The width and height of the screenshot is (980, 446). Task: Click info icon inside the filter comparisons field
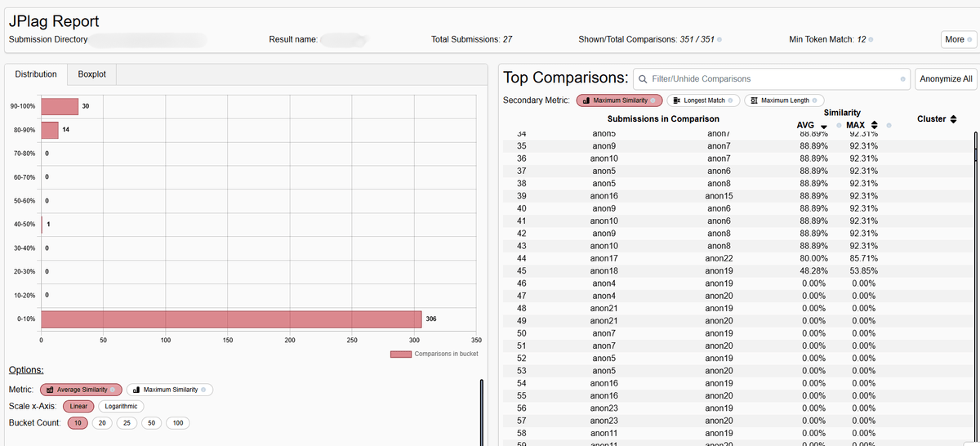point(902,79)
